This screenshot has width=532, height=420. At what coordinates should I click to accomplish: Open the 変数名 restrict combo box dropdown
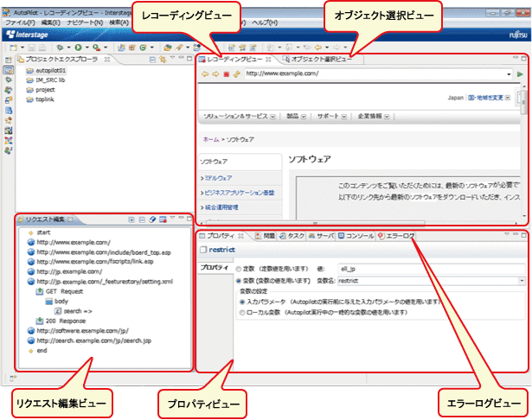click(522, 280)
